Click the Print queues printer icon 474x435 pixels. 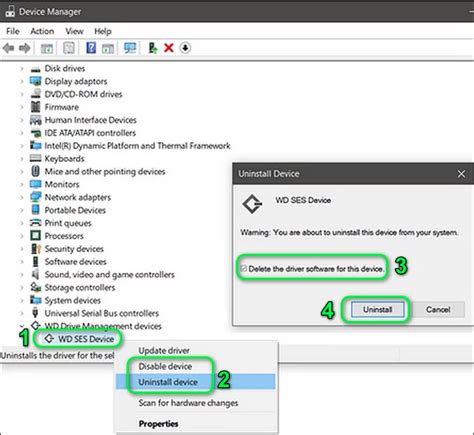coord(35,223)
